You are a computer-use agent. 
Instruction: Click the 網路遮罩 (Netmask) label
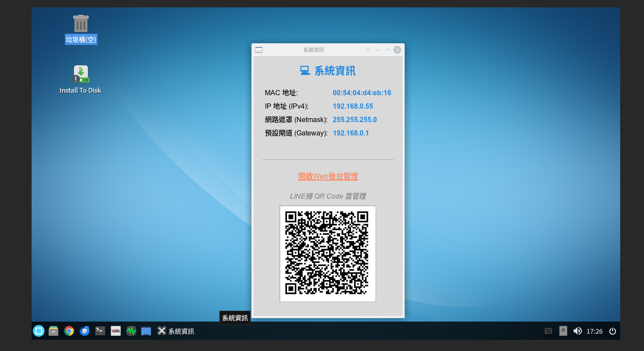pos(296,119)
